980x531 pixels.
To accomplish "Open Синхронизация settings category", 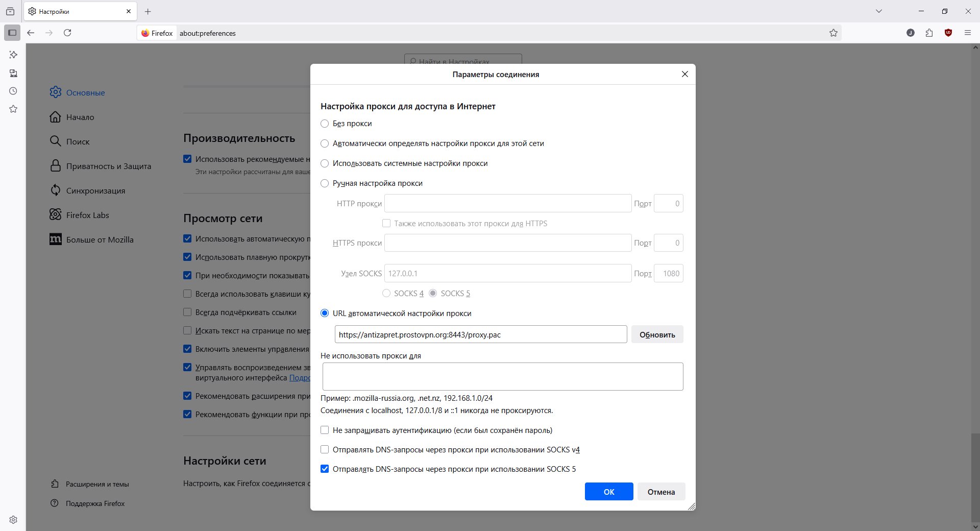I will [87, 190].
